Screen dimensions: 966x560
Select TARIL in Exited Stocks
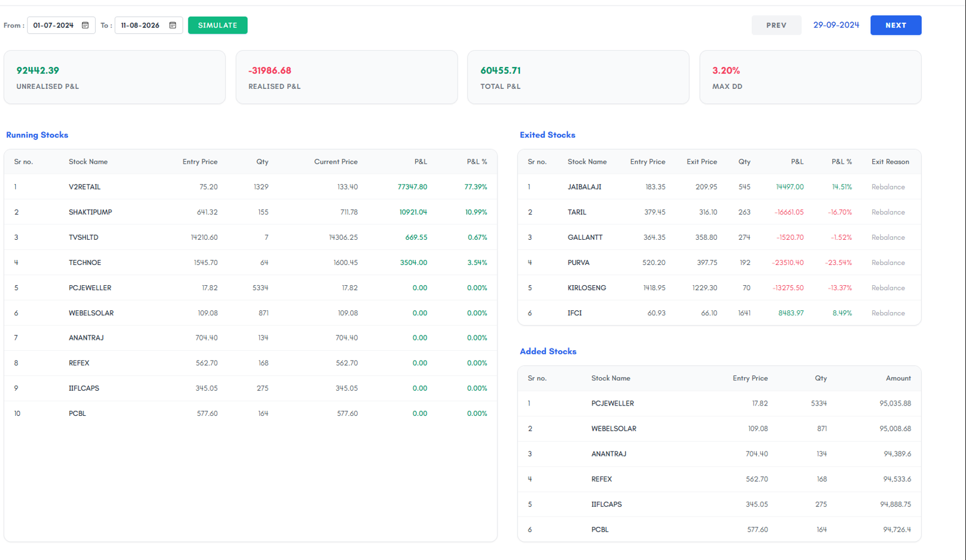click(577, 212)
